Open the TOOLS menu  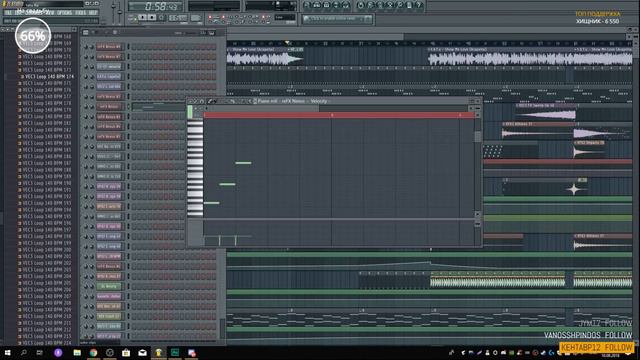80,13
